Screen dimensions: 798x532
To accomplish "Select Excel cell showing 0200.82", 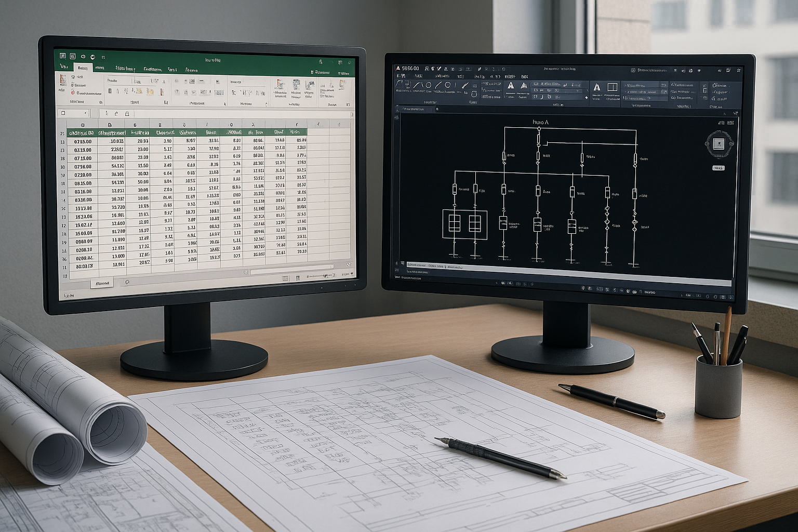I will click(84, 258).
